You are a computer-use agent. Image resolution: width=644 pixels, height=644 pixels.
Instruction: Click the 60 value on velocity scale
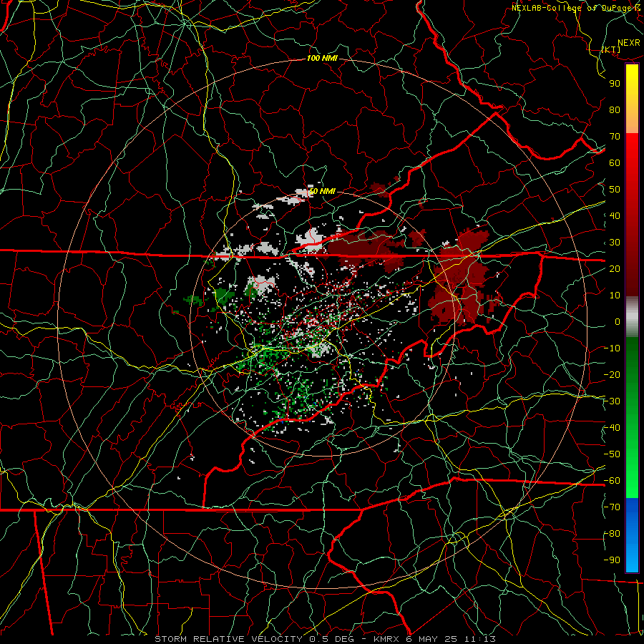615,162
